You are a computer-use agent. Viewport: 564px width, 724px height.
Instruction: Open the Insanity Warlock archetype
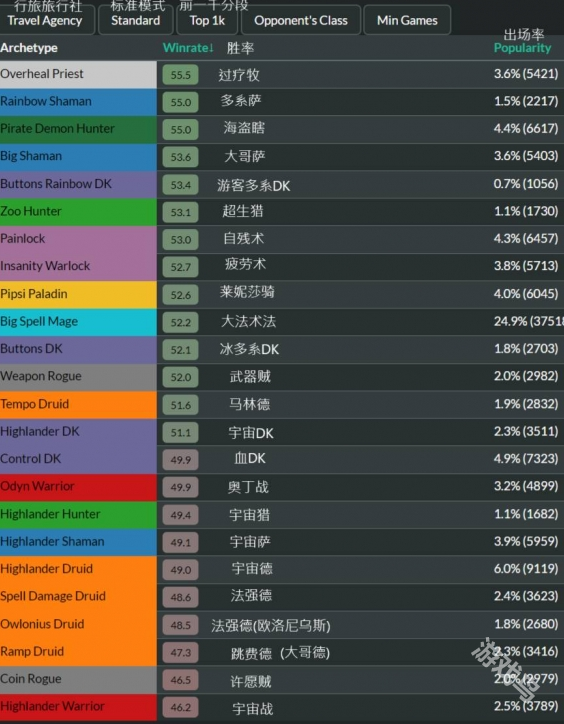(78, 266)
